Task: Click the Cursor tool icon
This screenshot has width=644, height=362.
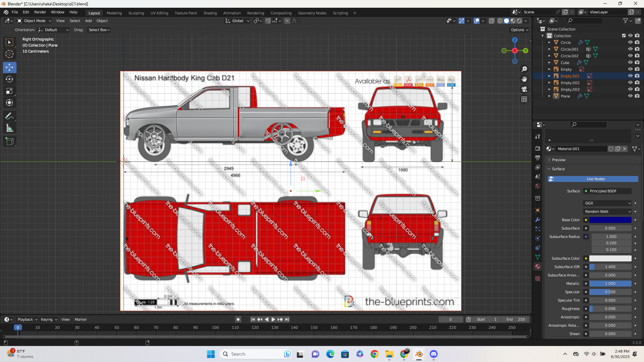Action: [9, 54]
